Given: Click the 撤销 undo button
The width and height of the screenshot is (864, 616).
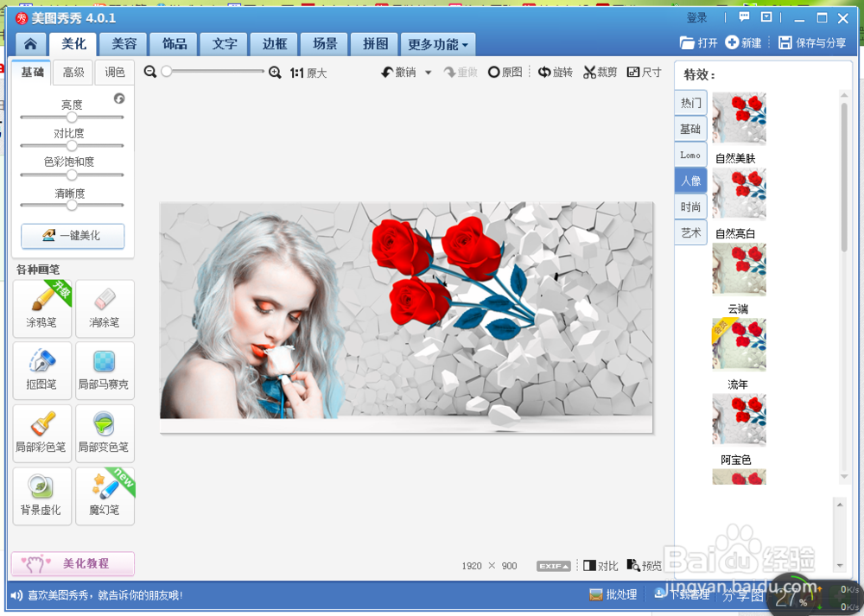Looking at the screenshot, I should point(398,73).
